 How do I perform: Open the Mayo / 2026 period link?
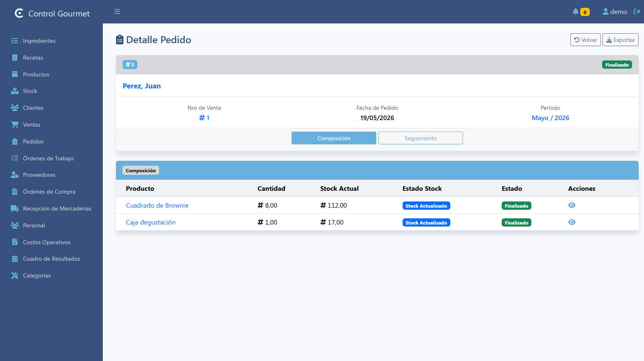click(550, 118)
